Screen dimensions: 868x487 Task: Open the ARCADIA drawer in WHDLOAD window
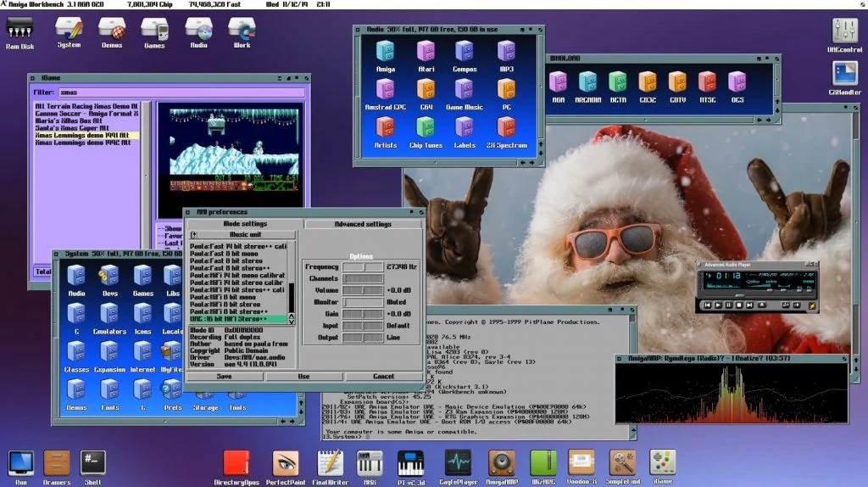pos(588,87)
